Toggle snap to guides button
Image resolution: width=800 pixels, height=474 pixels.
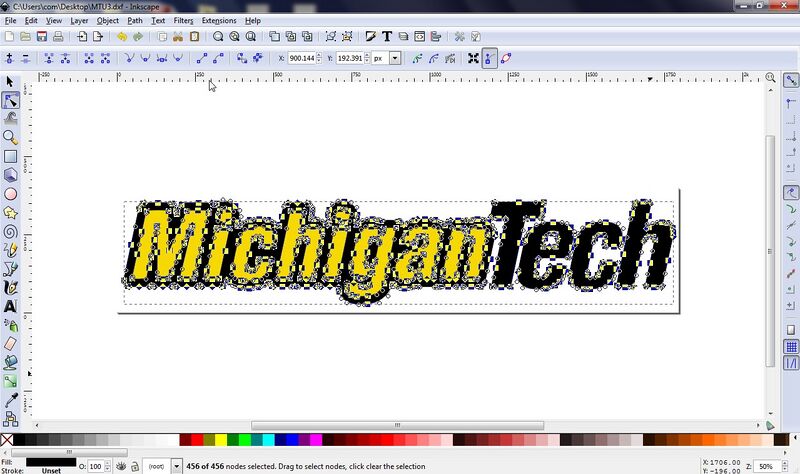pyautogui.click(x=791, y=363)
